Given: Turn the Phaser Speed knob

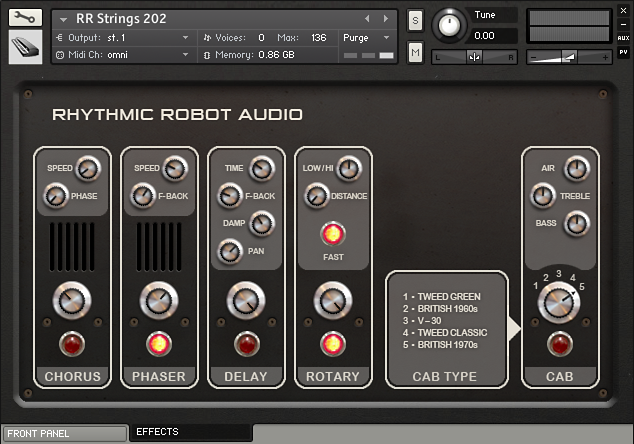Looking at the screenshot, I should point(175,169).
